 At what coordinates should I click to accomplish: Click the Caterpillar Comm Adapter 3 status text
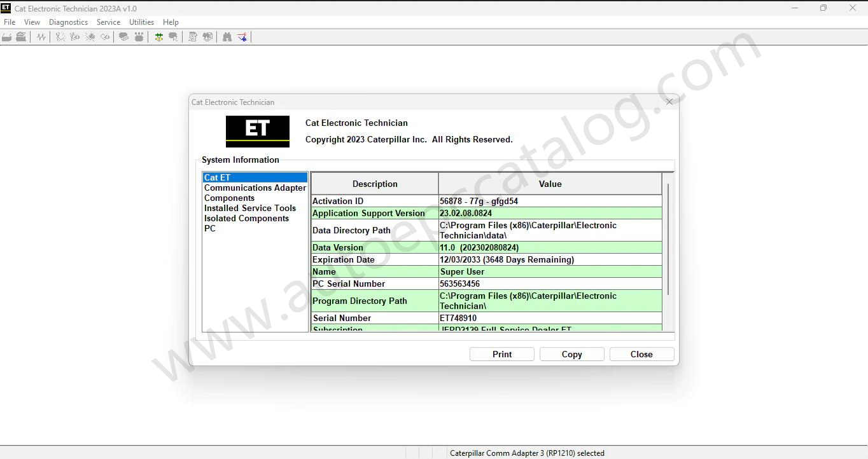[527, 453]
